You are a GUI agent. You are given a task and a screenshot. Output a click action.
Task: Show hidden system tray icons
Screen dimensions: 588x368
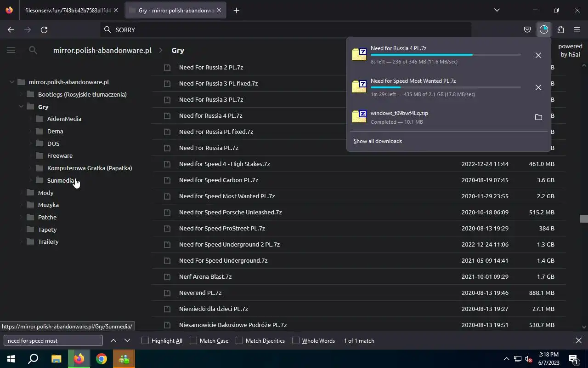(507, 359)
